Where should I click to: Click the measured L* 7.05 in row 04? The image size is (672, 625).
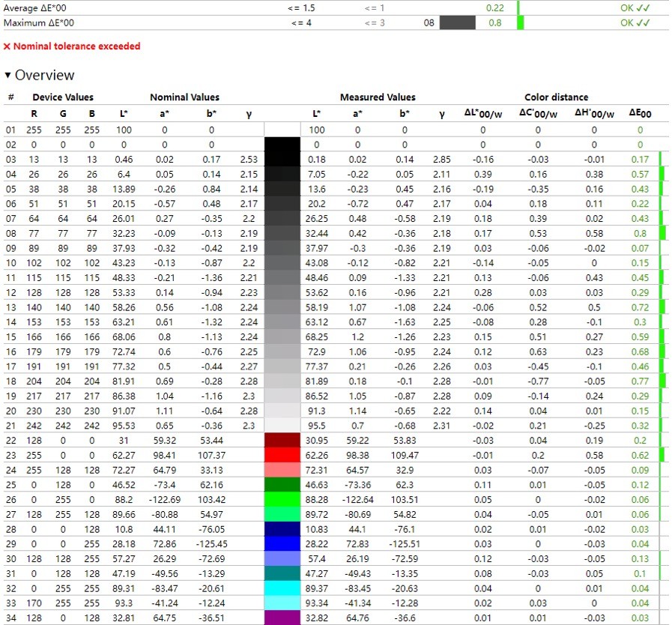(x=317, y=174)
